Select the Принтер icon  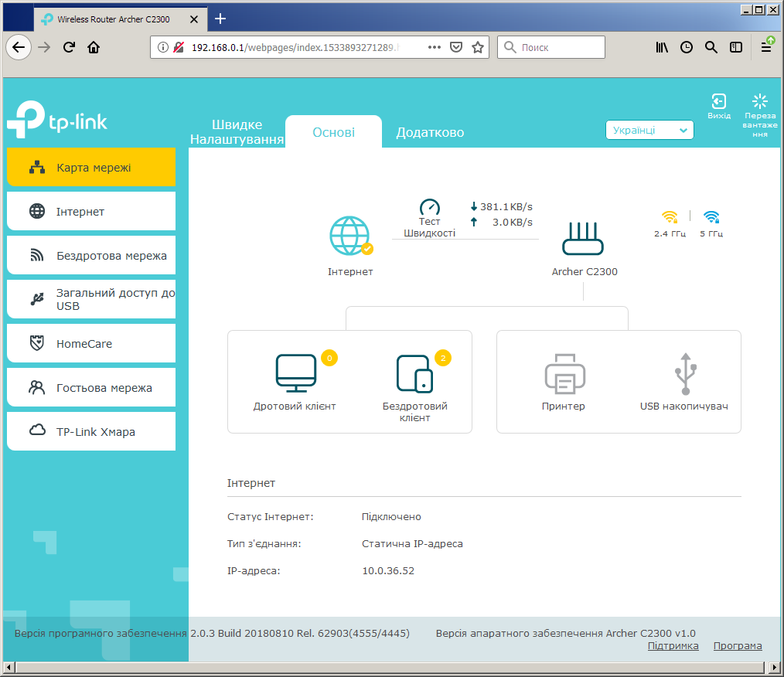pos(564,374)
